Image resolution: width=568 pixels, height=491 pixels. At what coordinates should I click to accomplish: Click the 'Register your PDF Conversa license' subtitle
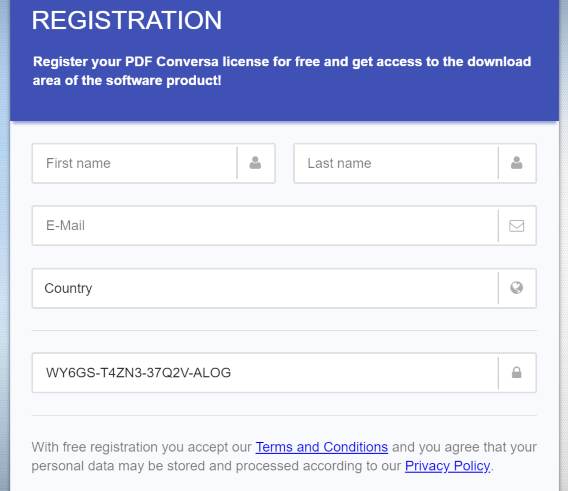click(282, 71)
